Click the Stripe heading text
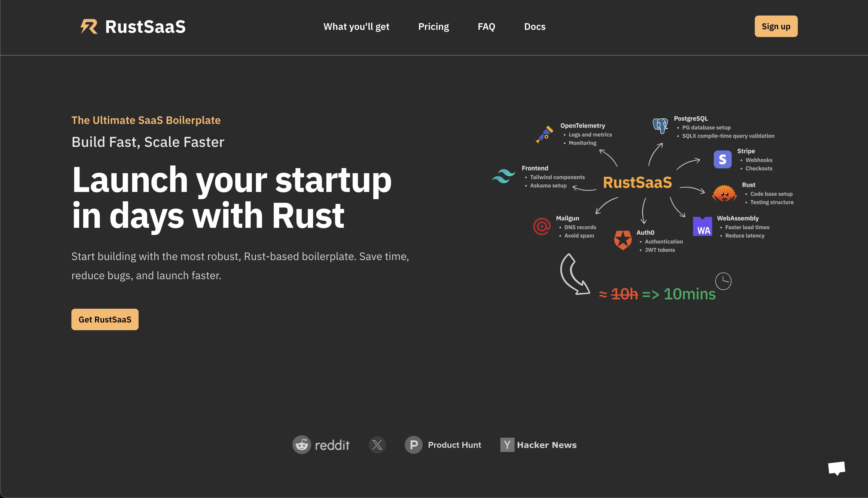Image resolution: width=868 pixels, height=498 pixels. [x=746, y=151]
